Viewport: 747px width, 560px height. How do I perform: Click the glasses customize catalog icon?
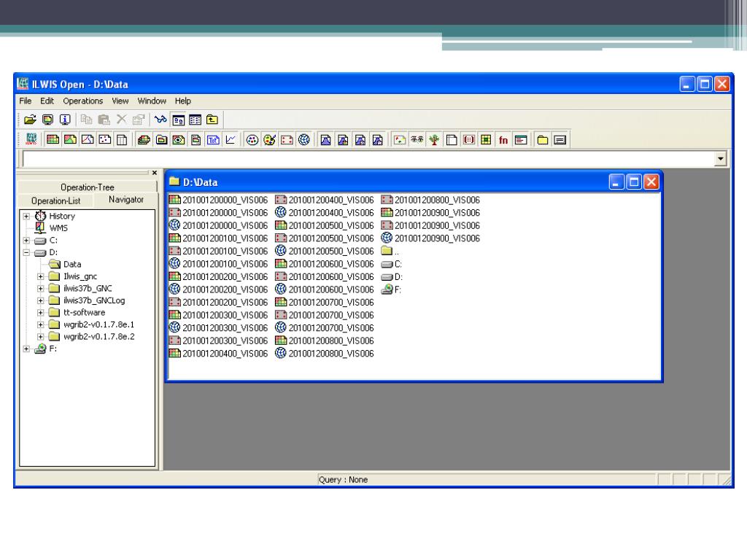pos(160,120)
